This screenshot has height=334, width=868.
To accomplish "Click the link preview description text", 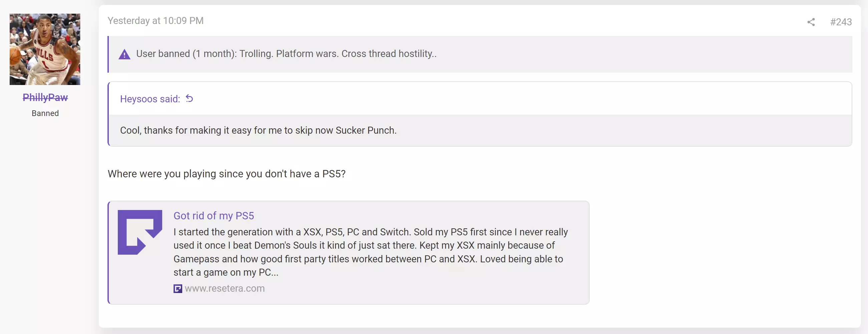I will [x=371, y=252].
